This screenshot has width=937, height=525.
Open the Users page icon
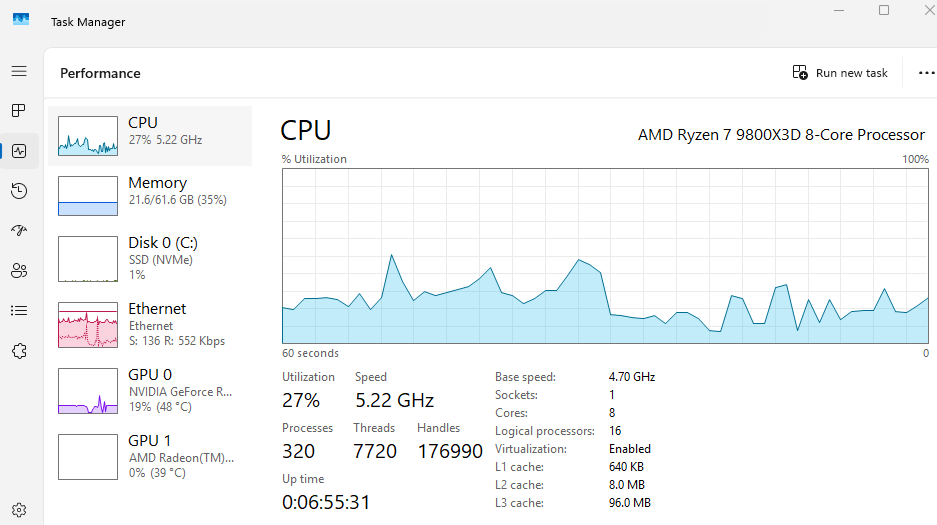point(19,271)
